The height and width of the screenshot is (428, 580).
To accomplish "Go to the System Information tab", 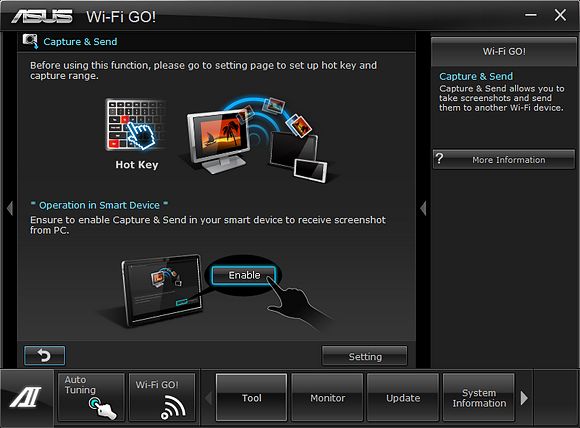I will point(479,398).
